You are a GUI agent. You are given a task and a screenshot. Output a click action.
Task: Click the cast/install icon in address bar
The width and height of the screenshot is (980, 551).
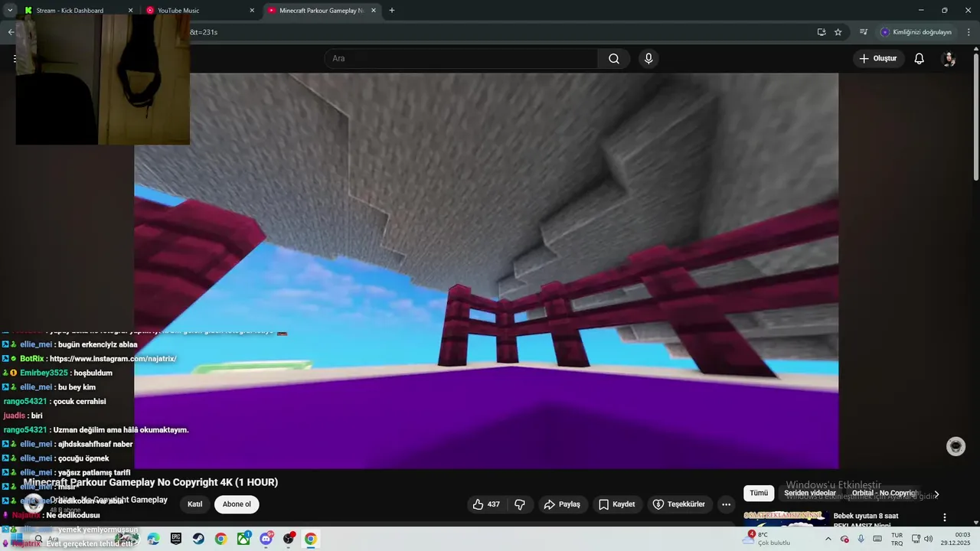pyautogui.click(x=821, y=32)
